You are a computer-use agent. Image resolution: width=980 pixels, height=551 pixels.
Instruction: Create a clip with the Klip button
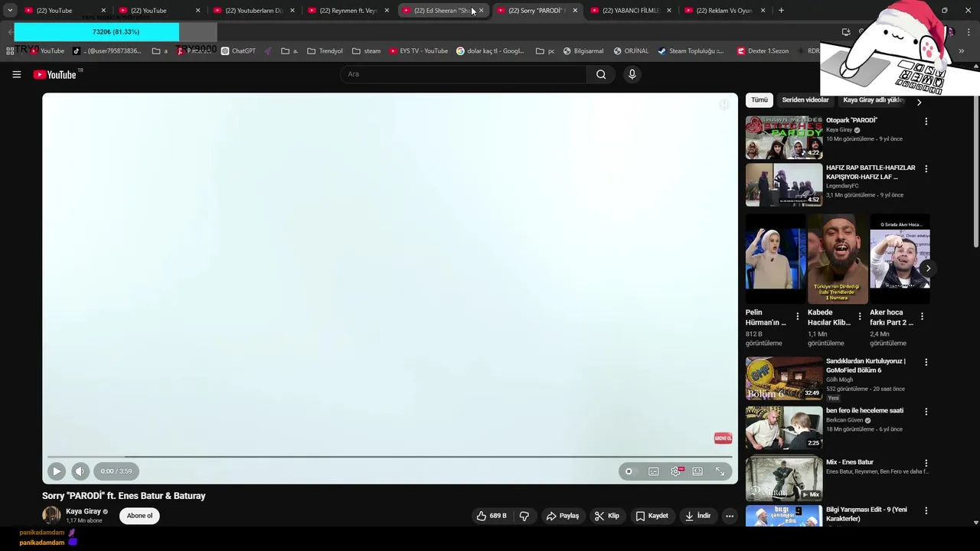point(607,516)
